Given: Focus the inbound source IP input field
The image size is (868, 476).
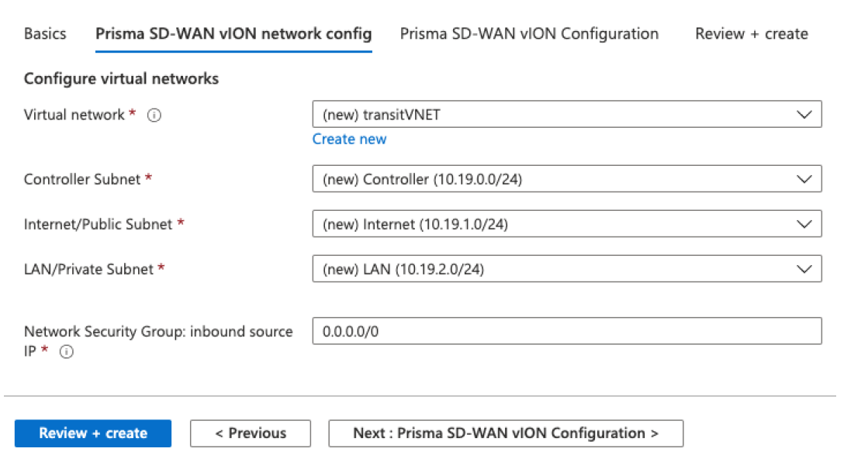Looking at the screenshot, I should point(566,331).
